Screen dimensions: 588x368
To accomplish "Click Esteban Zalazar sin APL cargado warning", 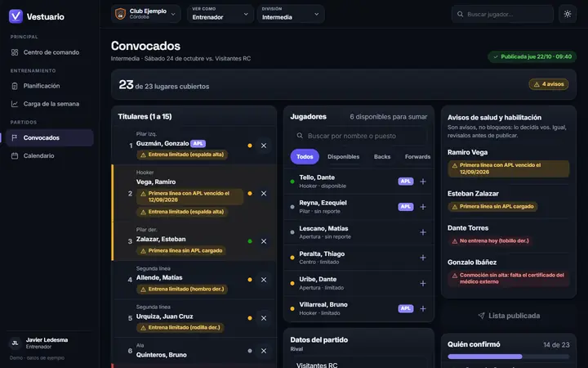I will pos(492,207).
